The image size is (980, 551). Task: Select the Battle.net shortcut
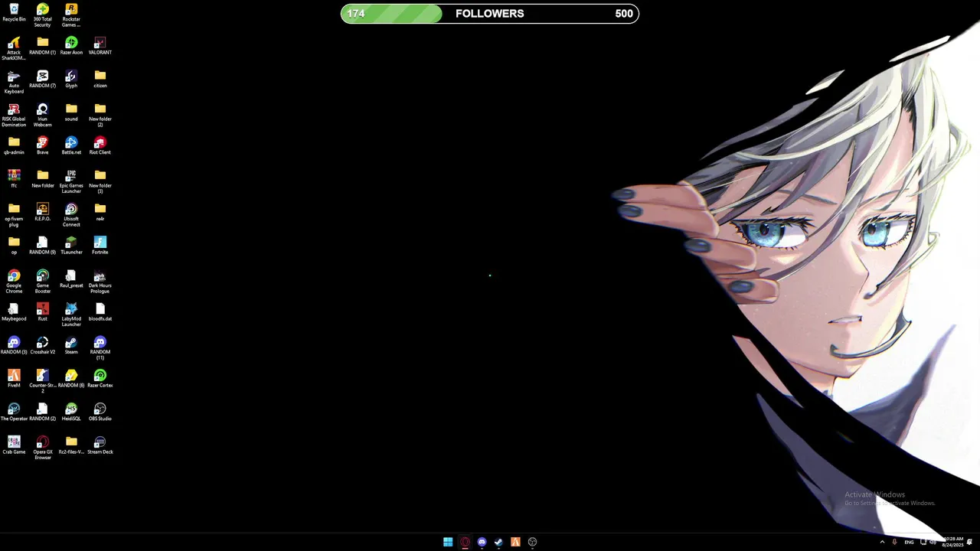71,145
